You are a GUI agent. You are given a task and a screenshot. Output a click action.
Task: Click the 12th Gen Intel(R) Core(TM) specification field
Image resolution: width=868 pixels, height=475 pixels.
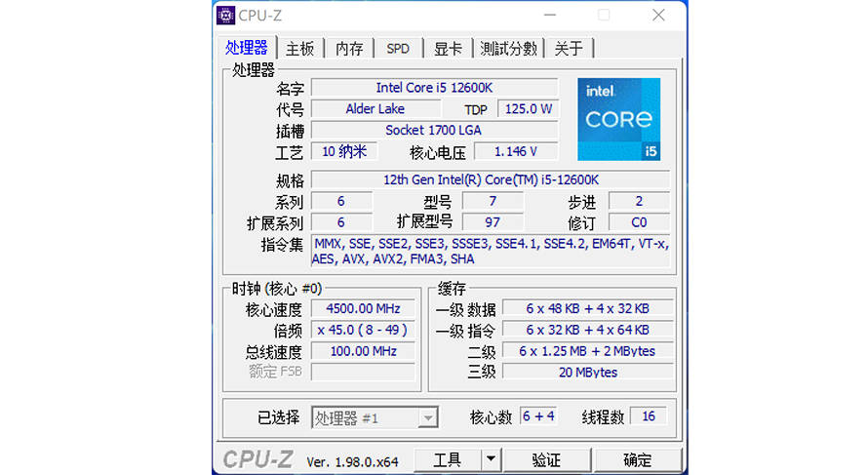coord(491,179)
